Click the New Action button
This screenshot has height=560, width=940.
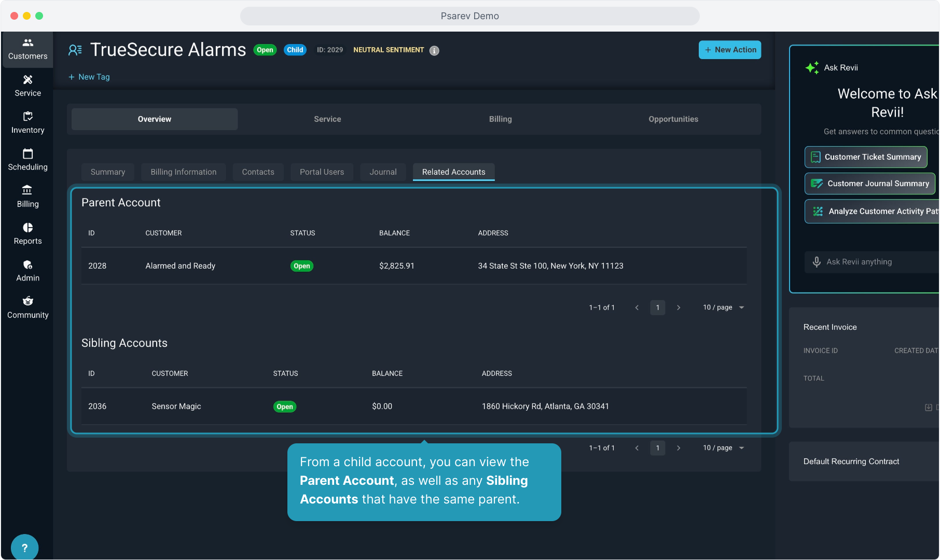pyautogui.click(x=729, y=50)
